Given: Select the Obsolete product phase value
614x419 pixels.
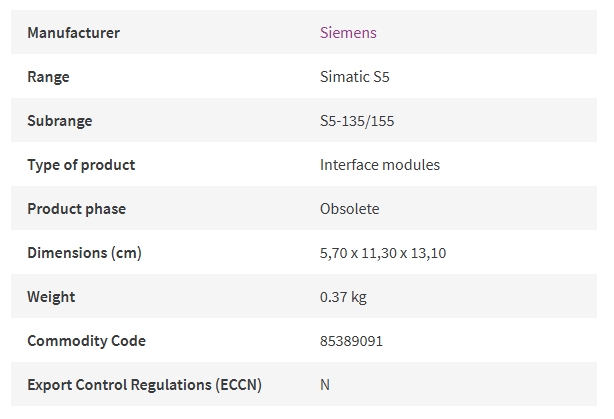Looking at the screenshot, I should pos(350,209).
